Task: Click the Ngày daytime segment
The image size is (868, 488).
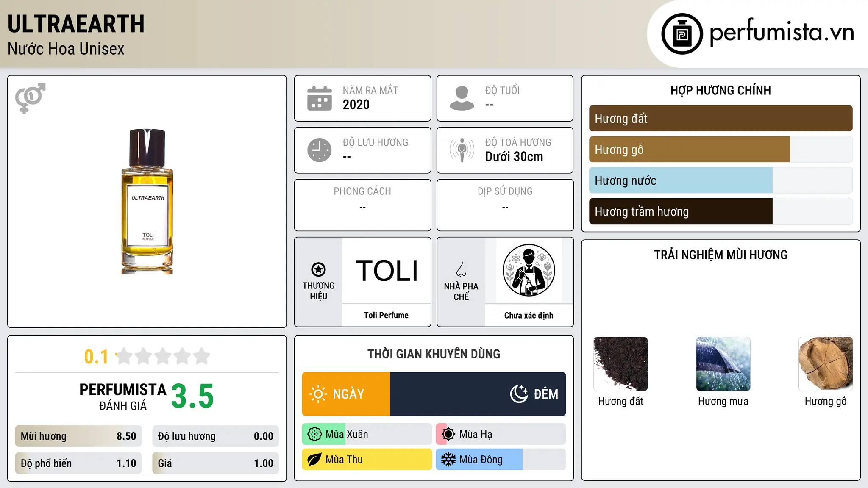Action: pyautogui.click(x=346, y=394)
